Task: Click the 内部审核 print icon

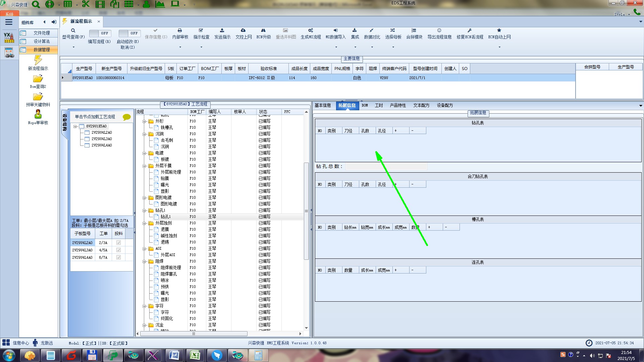Action: (180, 31)
